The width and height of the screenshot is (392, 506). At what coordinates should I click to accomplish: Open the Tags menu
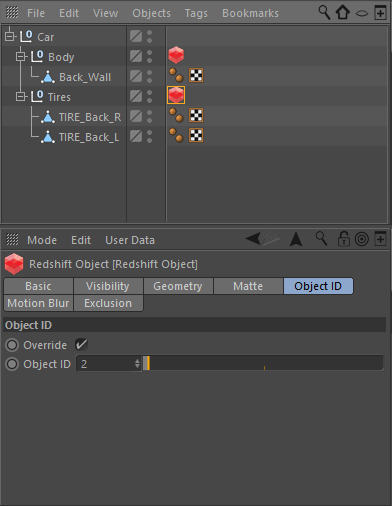click(196, 13)
